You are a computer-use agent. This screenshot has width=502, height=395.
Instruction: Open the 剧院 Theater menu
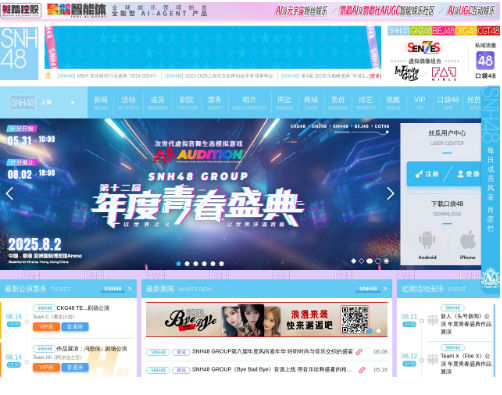point(187,103)
